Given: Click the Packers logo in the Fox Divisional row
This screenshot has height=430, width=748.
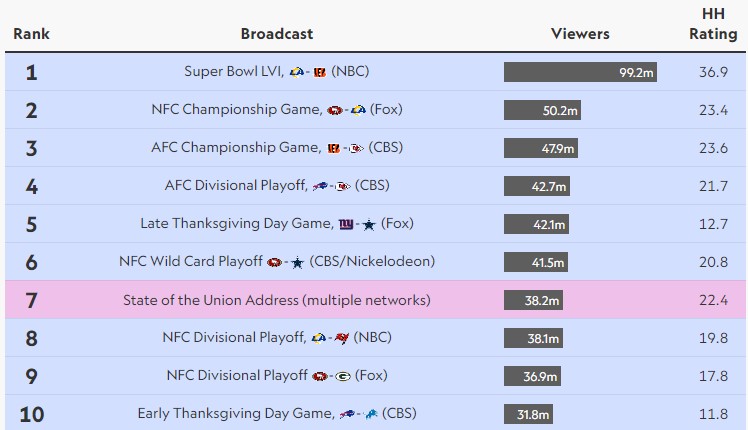Looking at the screenshot, I should tap(342, 376).
